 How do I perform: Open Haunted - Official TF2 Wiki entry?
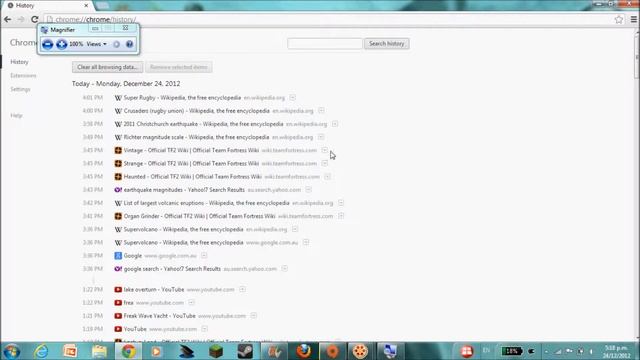click(x=193, y=177)
